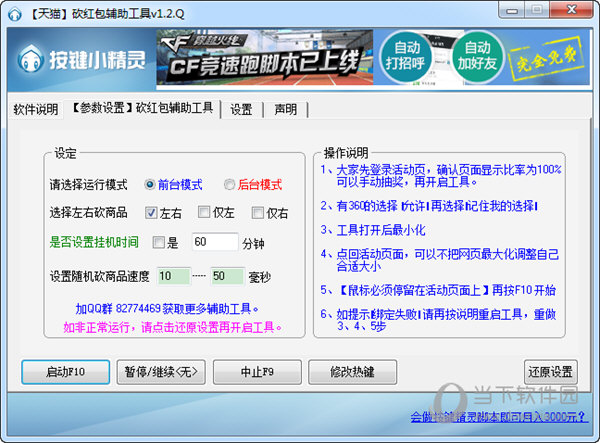Click the 完全免费 stamp graphic

pyautogui.click(x=546, y=59)
